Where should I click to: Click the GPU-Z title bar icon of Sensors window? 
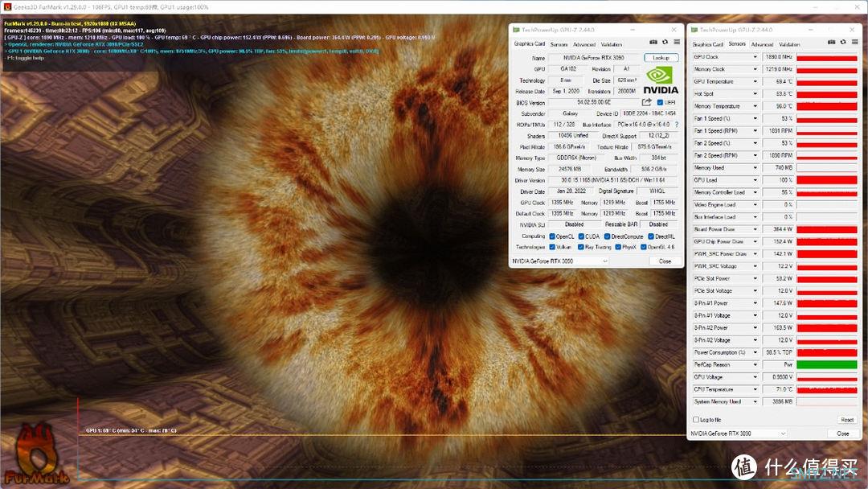[694, 30]
